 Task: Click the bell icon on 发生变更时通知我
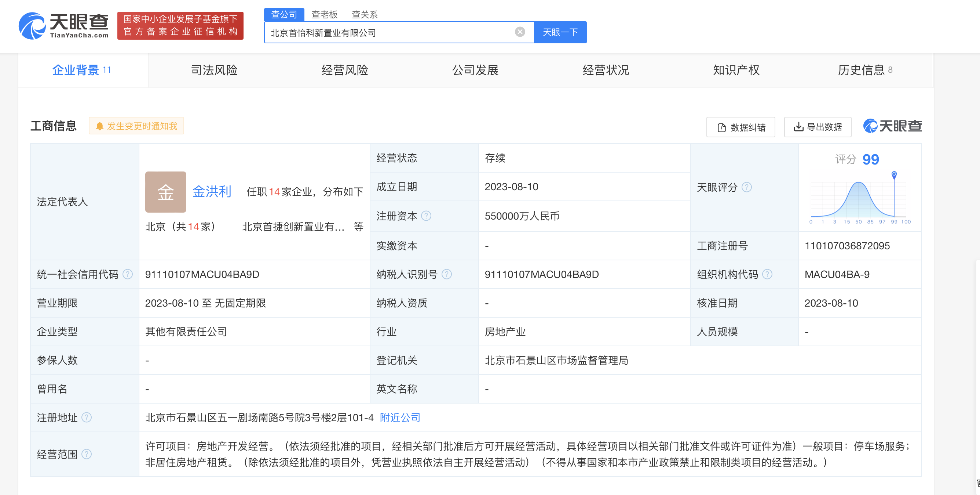(x=100, y=126)
